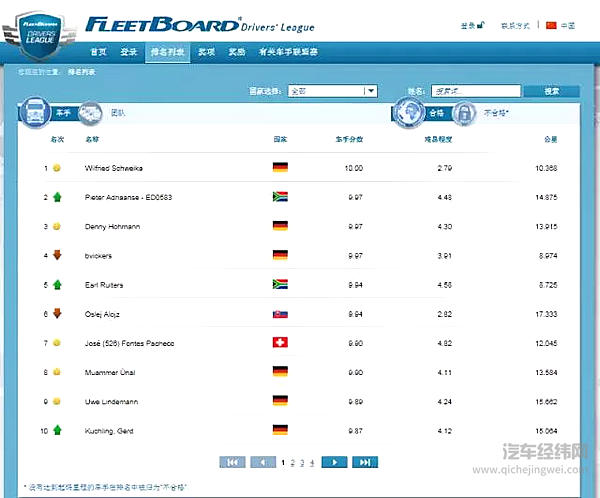Click yellow unchanged dot for rank 1
This screenshot has height=498, width=600.
pyautogui.click(x=57, y=168)
